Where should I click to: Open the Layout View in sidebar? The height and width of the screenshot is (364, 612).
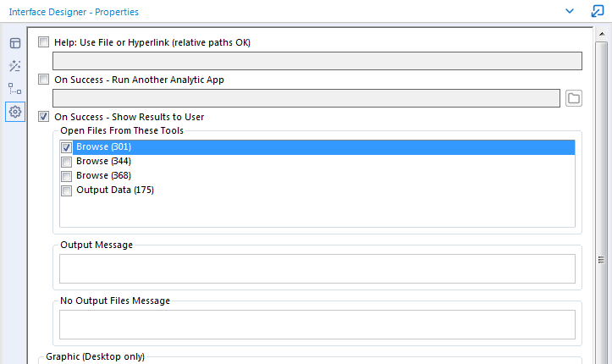pos(15,43)
